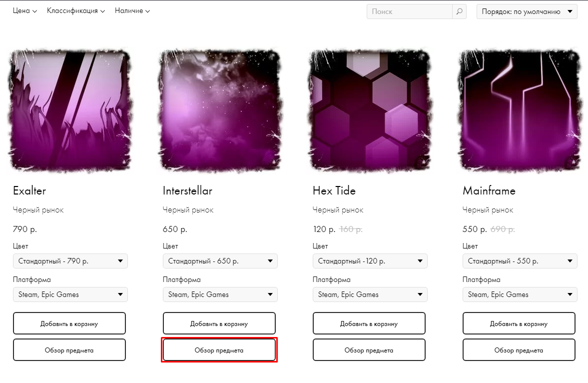Click the crossed-out 690 р. price

pyautogui.click(x=503, y=229)
